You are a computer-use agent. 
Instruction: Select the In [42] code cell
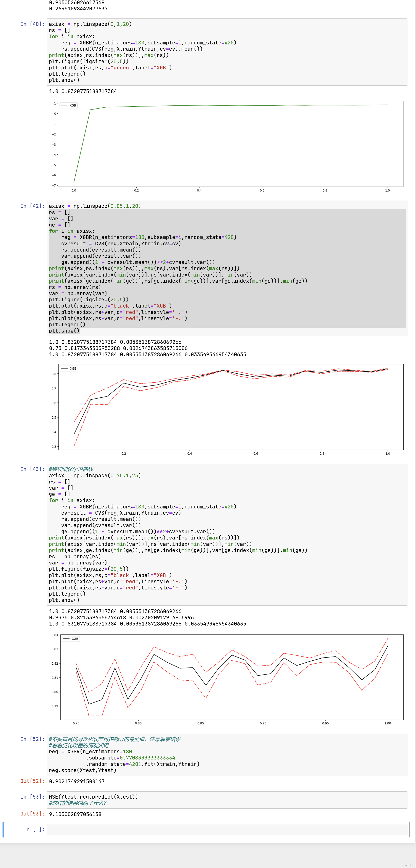[227, 268]
